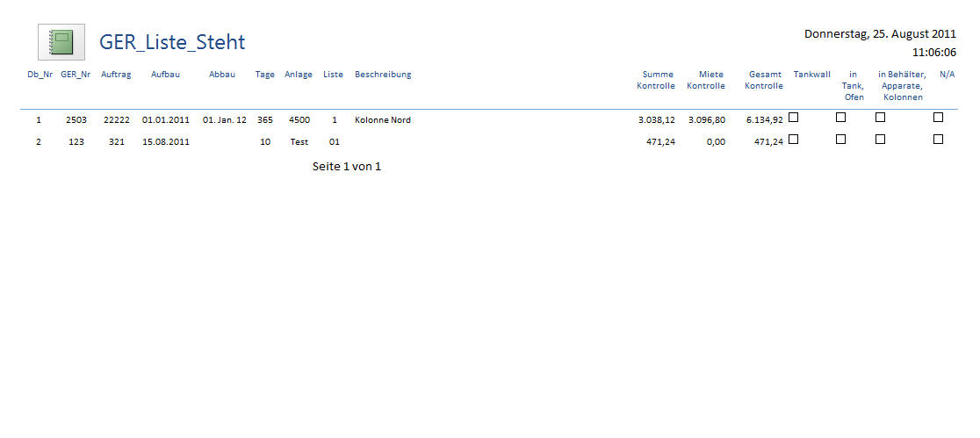The image size is (980, 438).
Task: Click the date 'Donnerstag, 25. August 2011'
Action: tap(880, 34)
